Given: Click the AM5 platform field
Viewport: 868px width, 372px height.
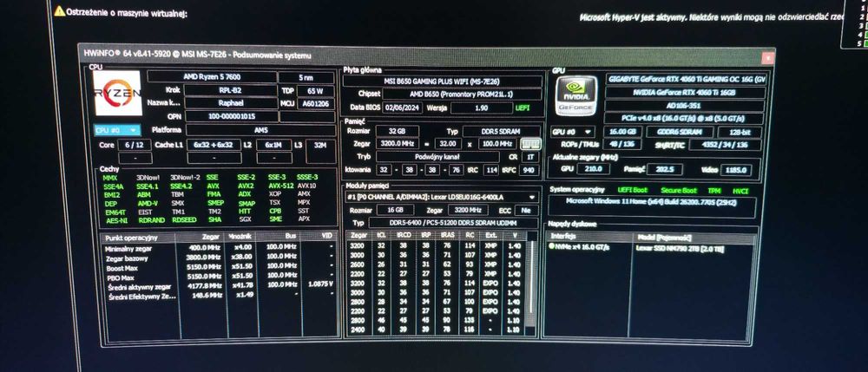Looking at the screenshot, I should (x=260, y=130).
